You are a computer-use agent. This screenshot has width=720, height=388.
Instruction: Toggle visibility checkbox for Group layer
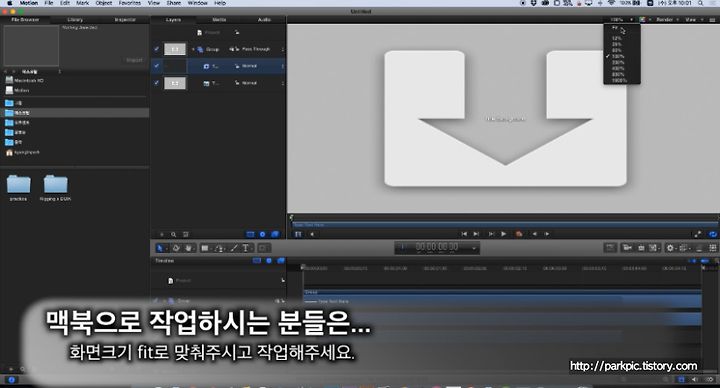point(157,49)
